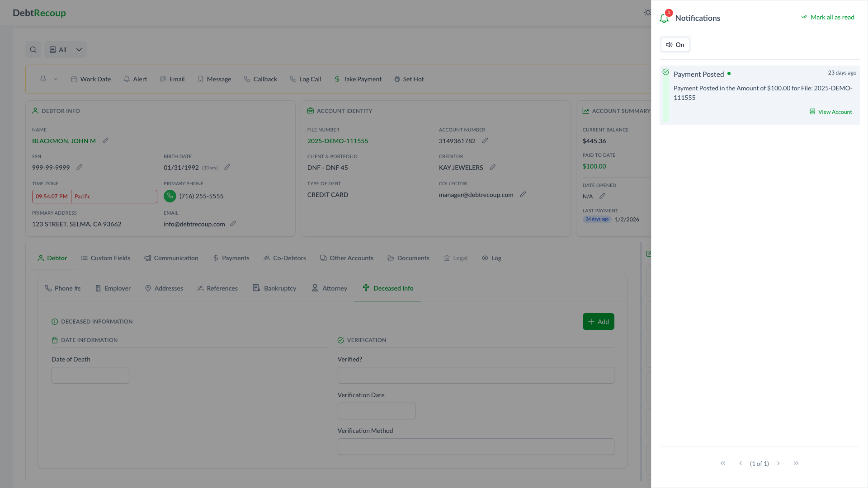Edit the account number with the pencil icon
The image size is (868, 488).
pos(485,141)
